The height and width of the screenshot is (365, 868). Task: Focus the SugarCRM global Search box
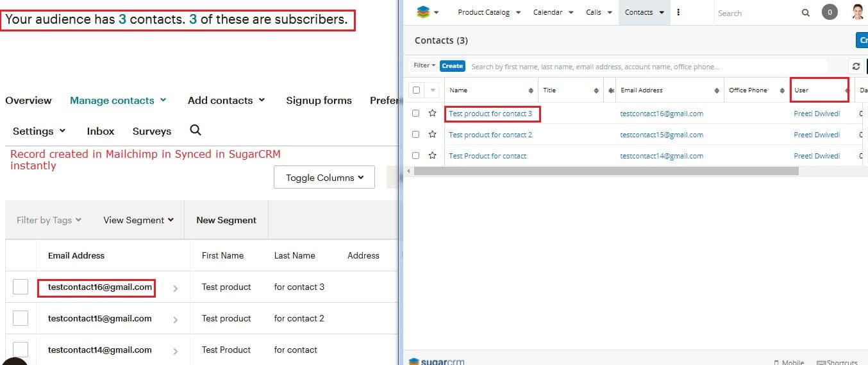point(756,13)
